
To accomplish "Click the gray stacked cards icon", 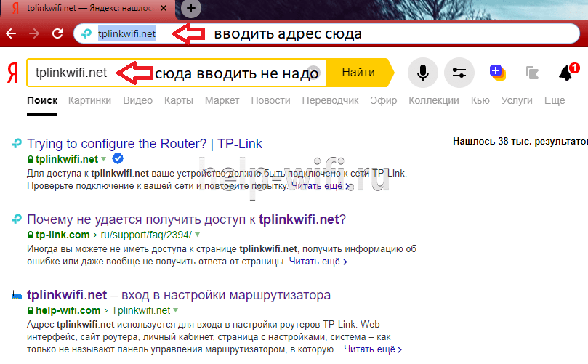I will [532, 73].
